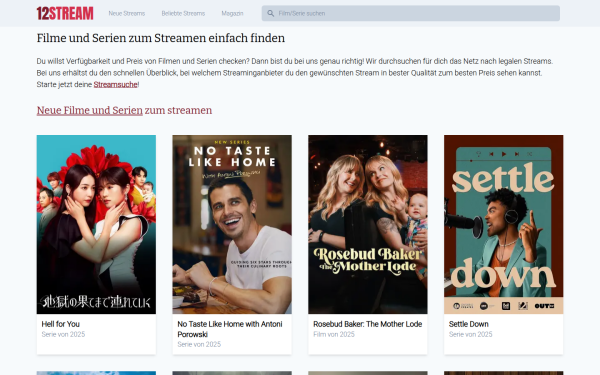Open the Hell for You poster
The image size is (600, 375).
(96, 224)
